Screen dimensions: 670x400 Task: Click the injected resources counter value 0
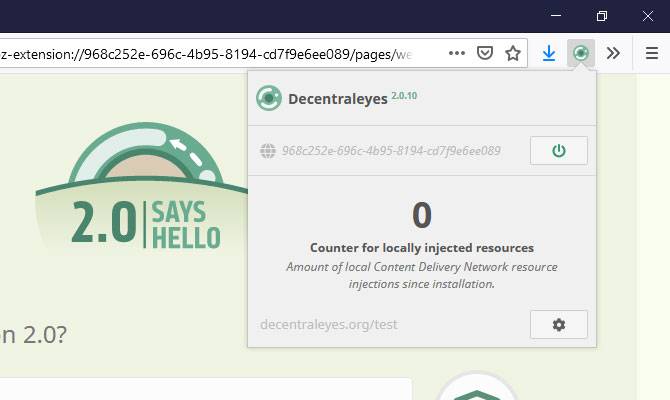click(x=422, y=215)
